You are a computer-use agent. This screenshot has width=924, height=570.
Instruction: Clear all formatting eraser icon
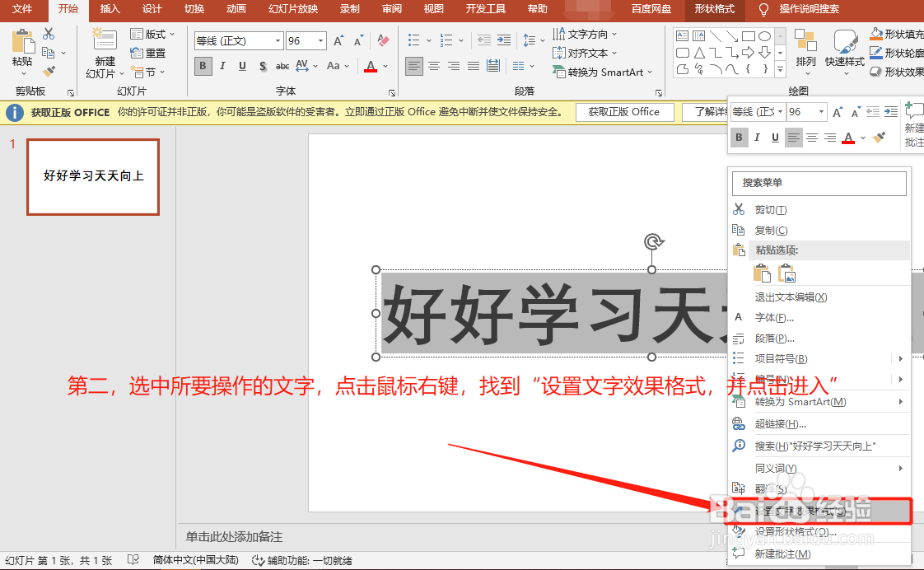383,40
